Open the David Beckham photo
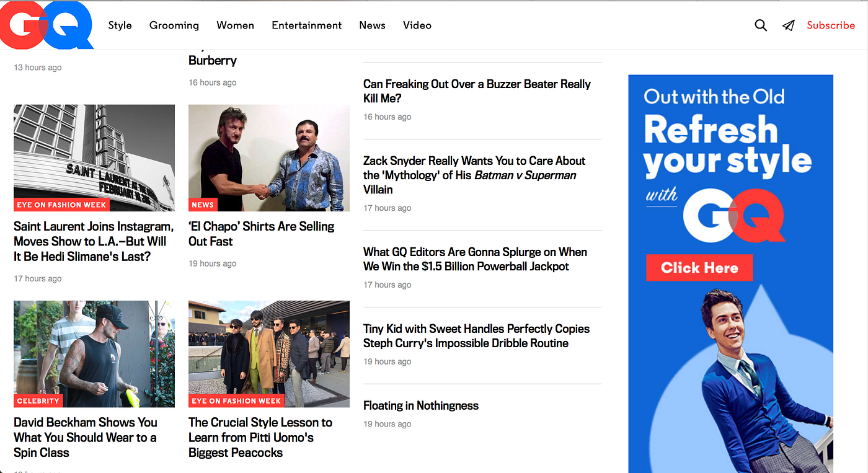This screenshot has height=473, width=868. [94, 354]
